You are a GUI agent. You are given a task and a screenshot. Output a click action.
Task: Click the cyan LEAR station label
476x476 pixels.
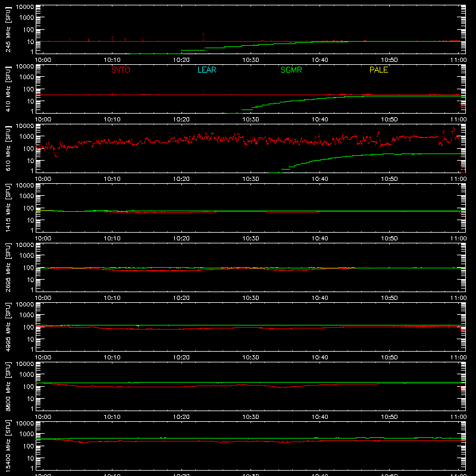(206, 70)
